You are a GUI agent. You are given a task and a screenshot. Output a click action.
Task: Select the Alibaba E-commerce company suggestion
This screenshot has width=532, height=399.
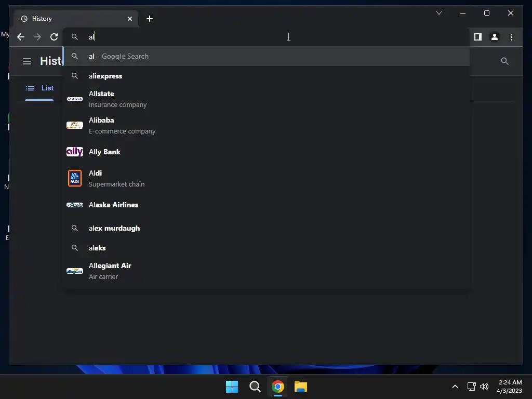(x=267, y=126)
